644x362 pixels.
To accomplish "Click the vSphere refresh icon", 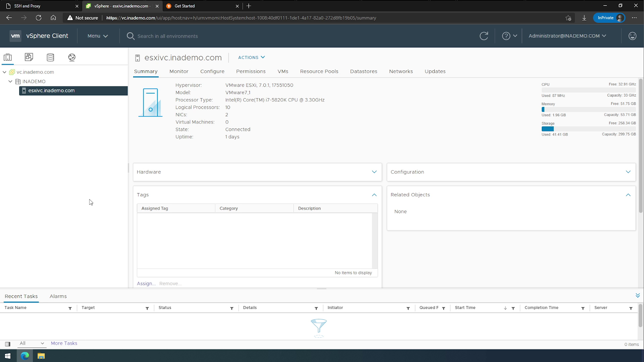I will point(484,36).
